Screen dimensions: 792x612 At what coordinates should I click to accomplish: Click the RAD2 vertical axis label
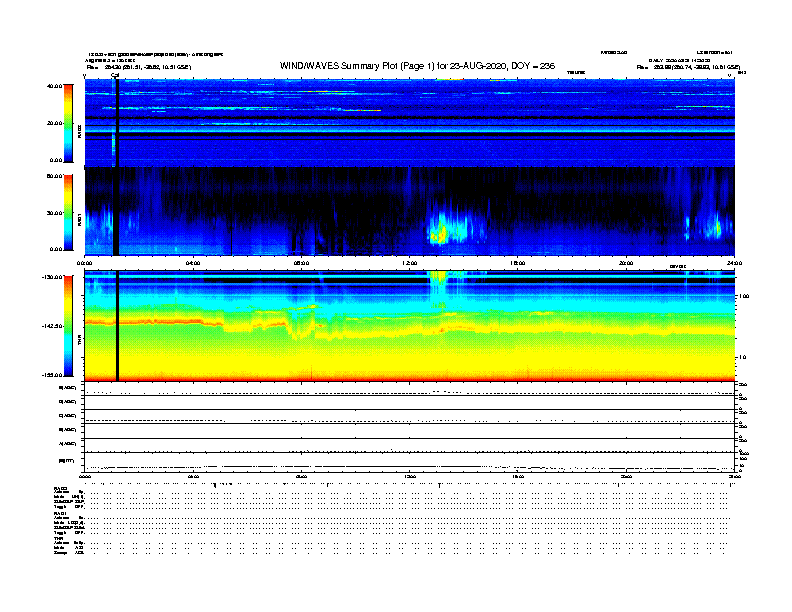coord(80,132)
